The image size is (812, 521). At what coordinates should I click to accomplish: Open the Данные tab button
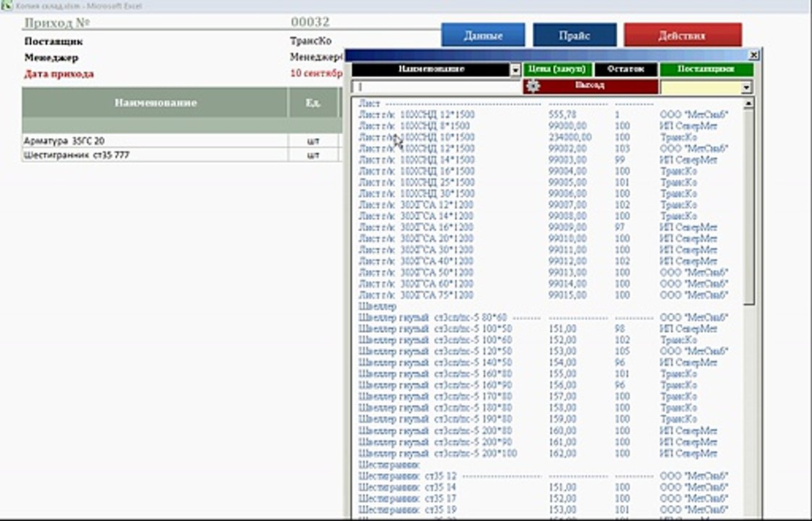pyautogui.click(x=482, y=35)
